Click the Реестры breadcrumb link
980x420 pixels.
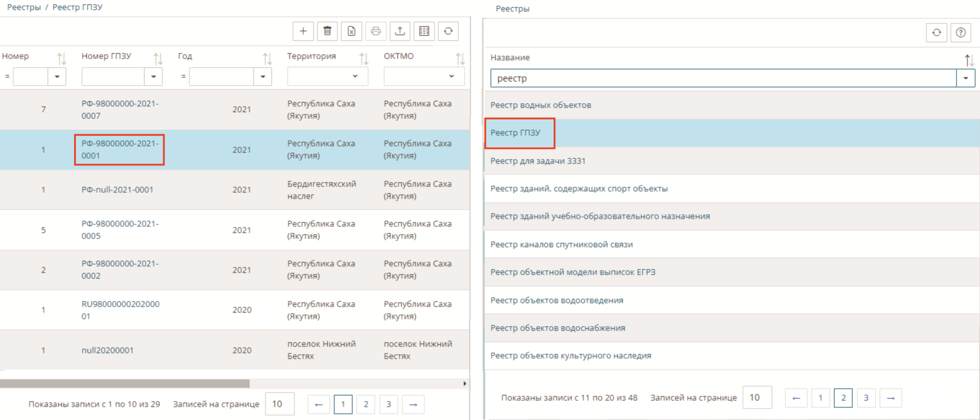coord(24,7)
